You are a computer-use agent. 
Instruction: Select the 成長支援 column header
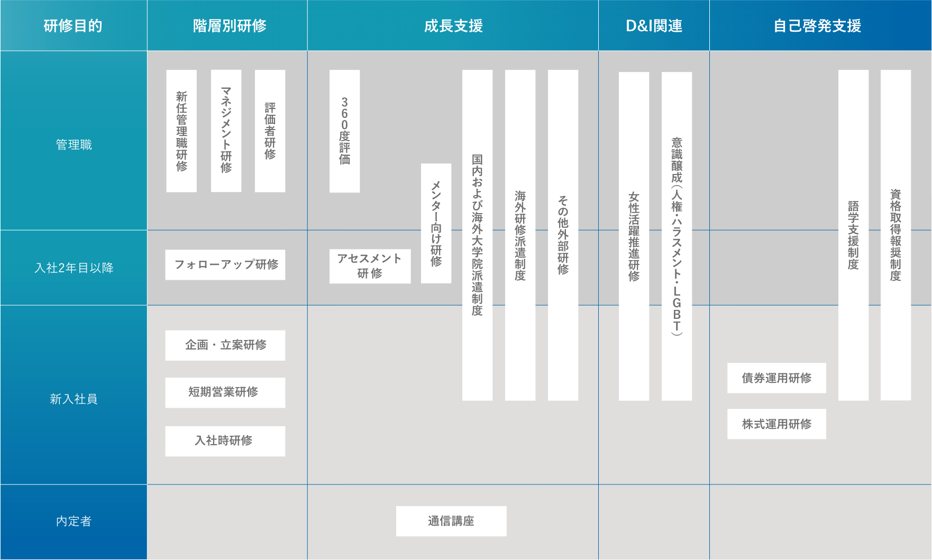coord(453,25)
